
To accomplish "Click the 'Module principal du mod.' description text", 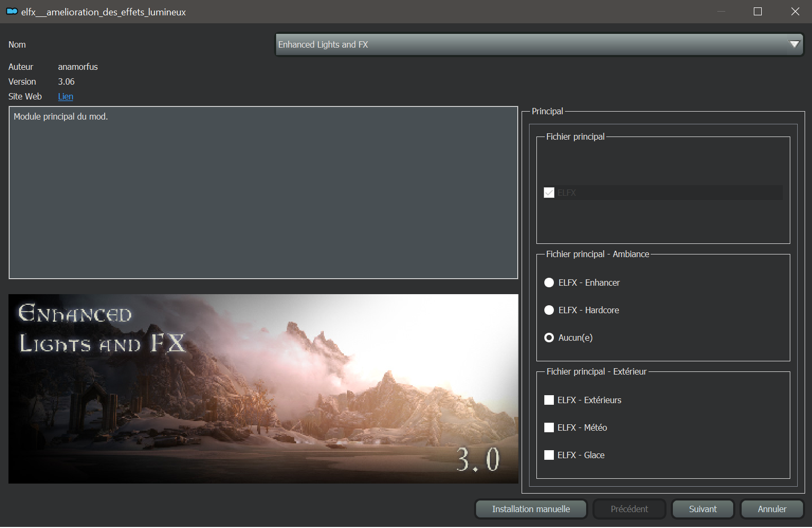I will 61,116.
